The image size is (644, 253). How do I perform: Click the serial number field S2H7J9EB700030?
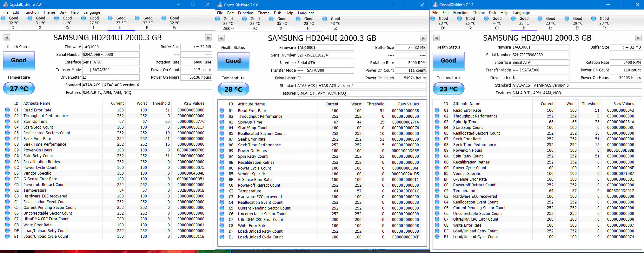coord(110,54)
